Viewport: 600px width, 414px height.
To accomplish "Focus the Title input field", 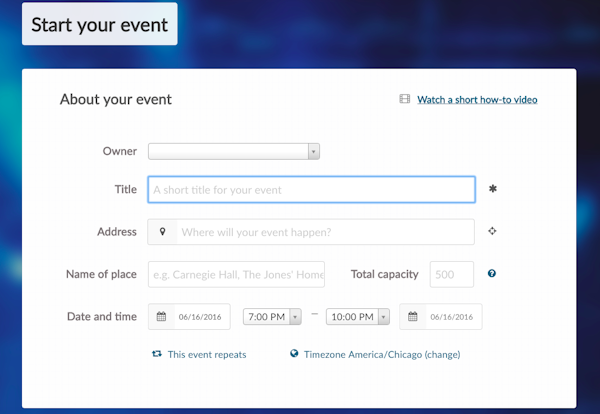I will pos(311,189).
